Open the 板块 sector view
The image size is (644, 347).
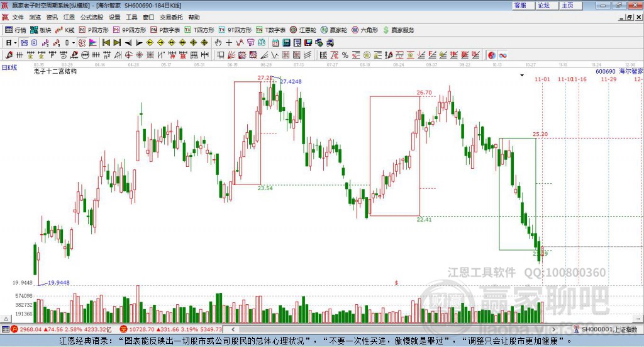[x=40, y=30]
